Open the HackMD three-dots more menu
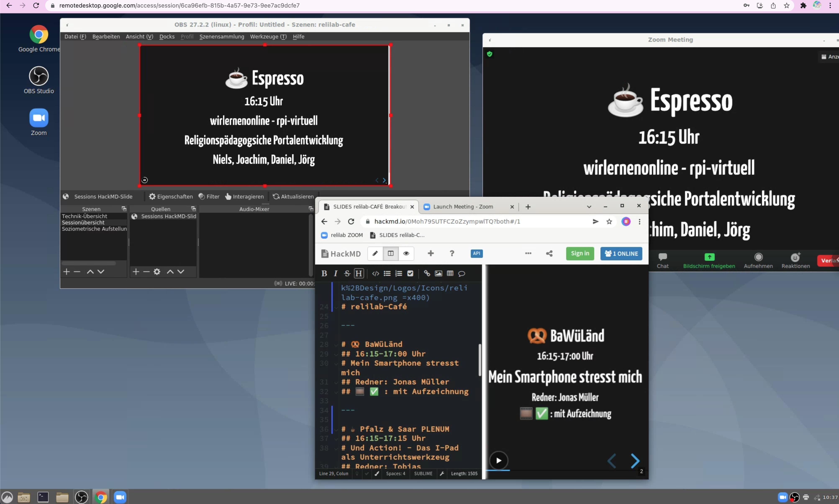This screenshot has width=839, height=504. (x=528, y=253)
